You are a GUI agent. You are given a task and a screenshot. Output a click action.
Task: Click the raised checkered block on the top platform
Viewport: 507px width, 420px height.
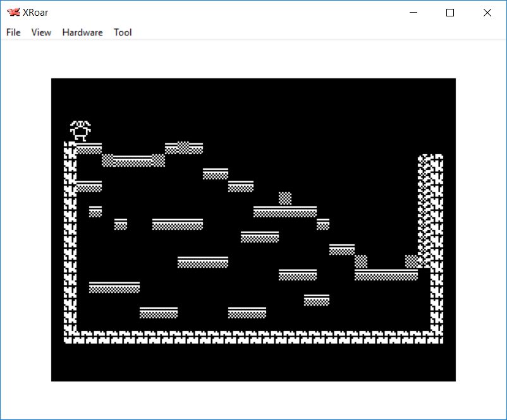183,147
